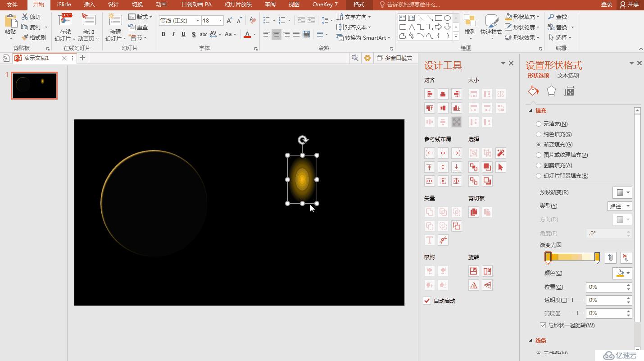The image size is (644, 361).
Task: Click the T text icon under 矢量
Action: tap(430, 240)
